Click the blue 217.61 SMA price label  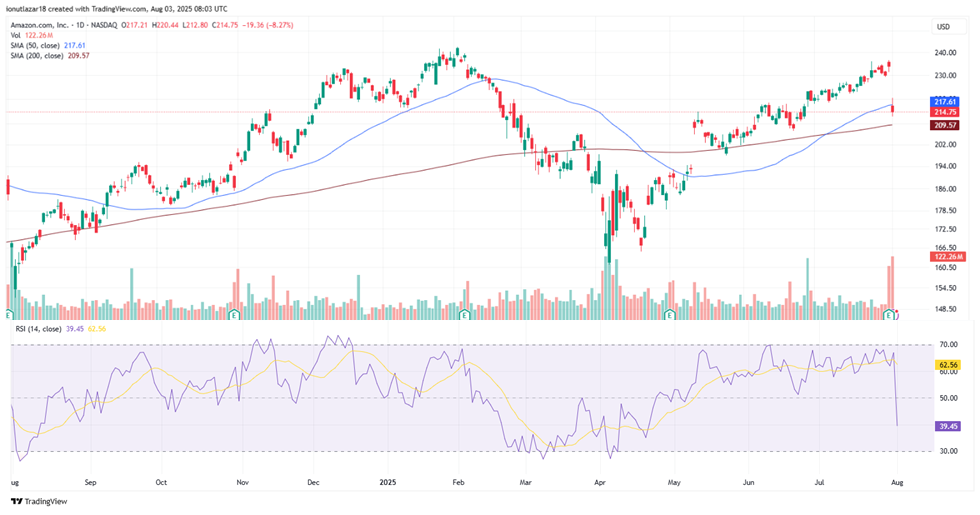pyautogui.click(x=945, y=102)
